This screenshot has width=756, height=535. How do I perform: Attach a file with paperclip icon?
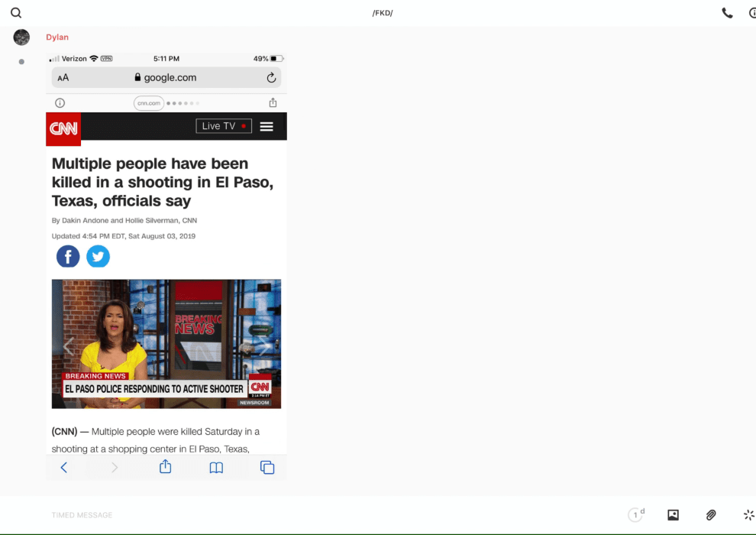click(x=711, y=515)
